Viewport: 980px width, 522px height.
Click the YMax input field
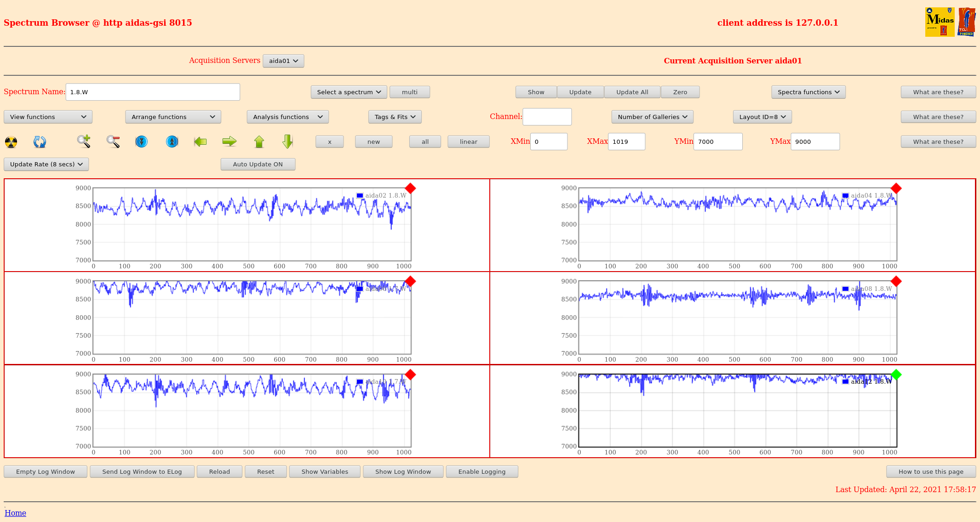pyautogui.click(x=815, y=142)
